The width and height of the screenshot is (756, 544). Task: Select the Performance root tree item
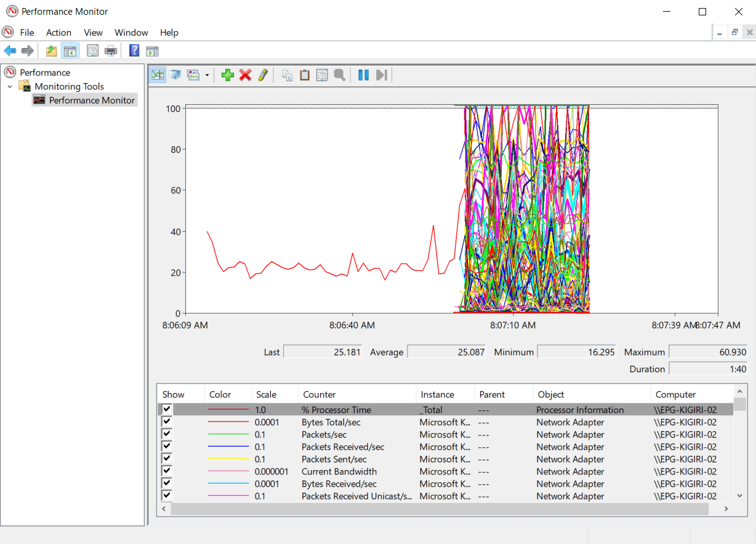coord(45,73)
